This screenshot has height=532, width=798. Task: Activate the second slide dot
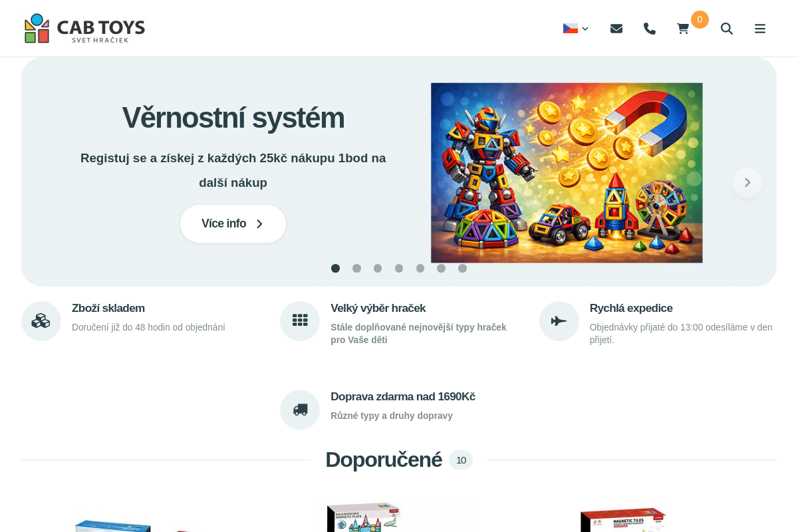[x=356, y=268]
